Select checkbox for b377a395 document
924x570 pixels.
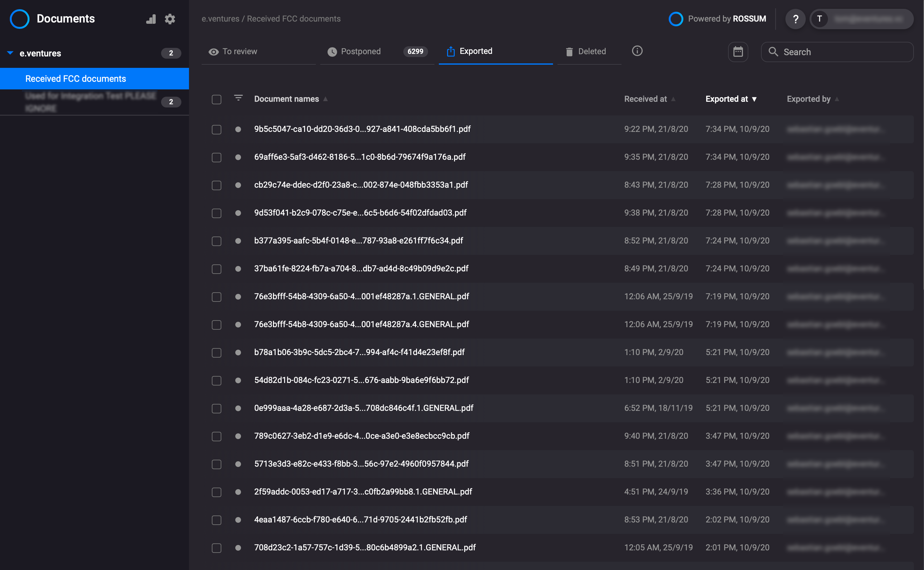216,241
